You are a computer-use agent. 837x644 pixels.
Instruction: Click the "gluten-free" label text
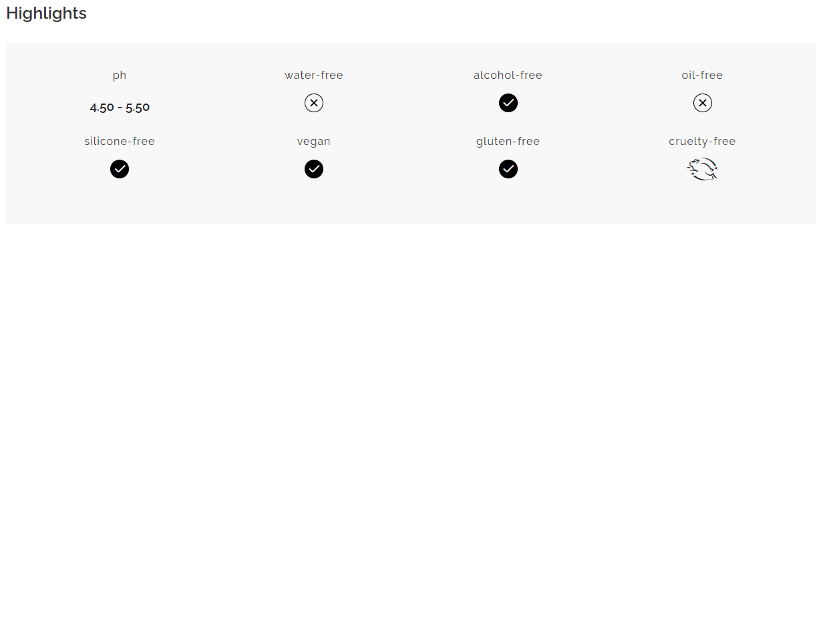pos(508,141)
